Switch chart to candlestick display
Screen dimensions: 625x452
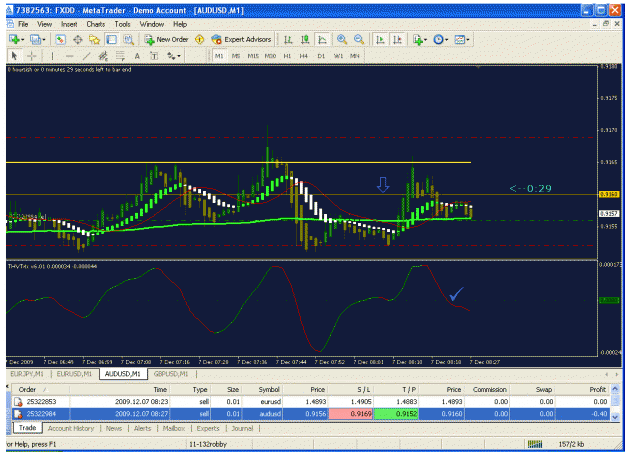pyautogui.click(x=305, y=39)
